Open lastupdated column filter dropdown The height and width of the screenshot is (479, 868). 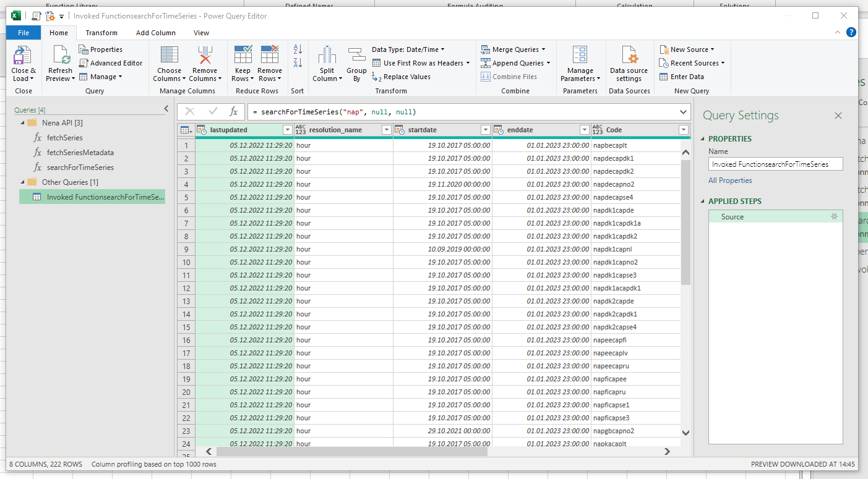click(287, 130)
